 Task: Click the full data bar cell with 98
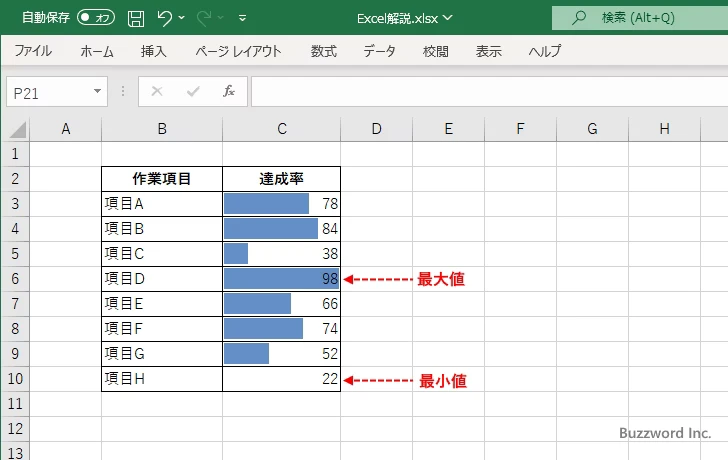pyautogui.click(x=282, y=279)
